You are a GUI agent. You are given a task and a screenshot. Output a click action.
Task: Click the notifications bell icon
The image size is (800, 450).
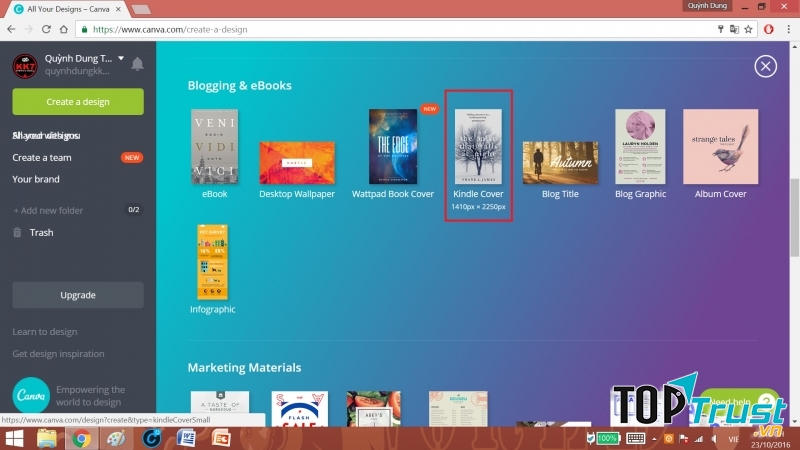(x=138, y=65)
